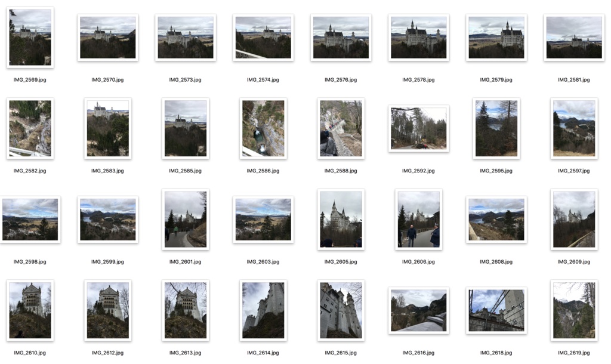Image resolution: width=611 pixels, height=364 pixels.
Task: Click the label IMG_2581.jpg
Action: pyautogui.click(x=574, y=79)
